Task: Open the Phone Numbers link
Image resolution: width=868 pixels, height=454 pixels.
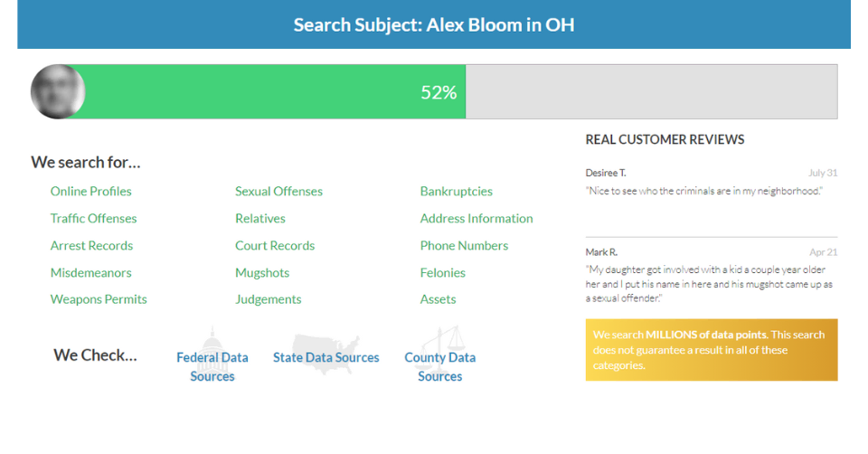Action: coord(464,245)
